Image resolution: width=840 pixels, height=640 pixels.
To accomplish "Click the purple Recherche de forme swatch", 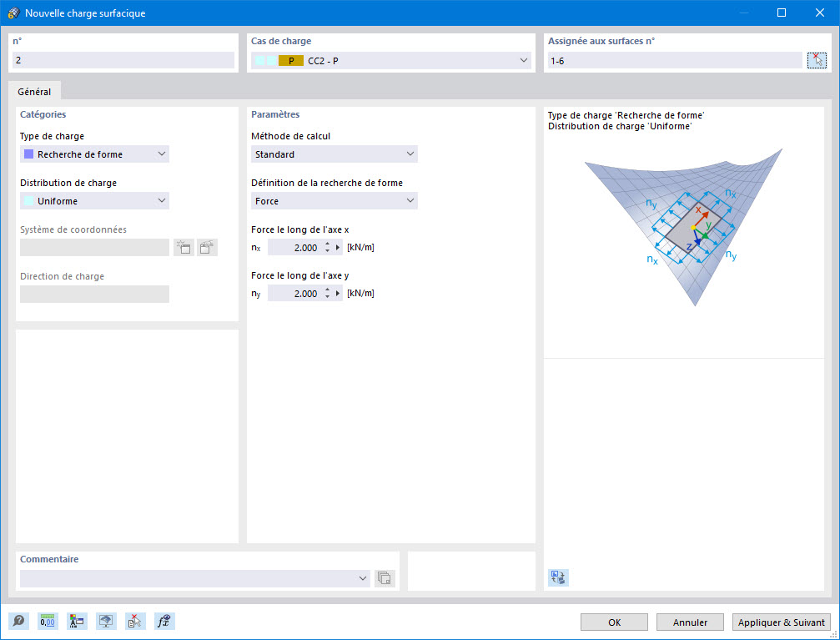I will point(29,154).
